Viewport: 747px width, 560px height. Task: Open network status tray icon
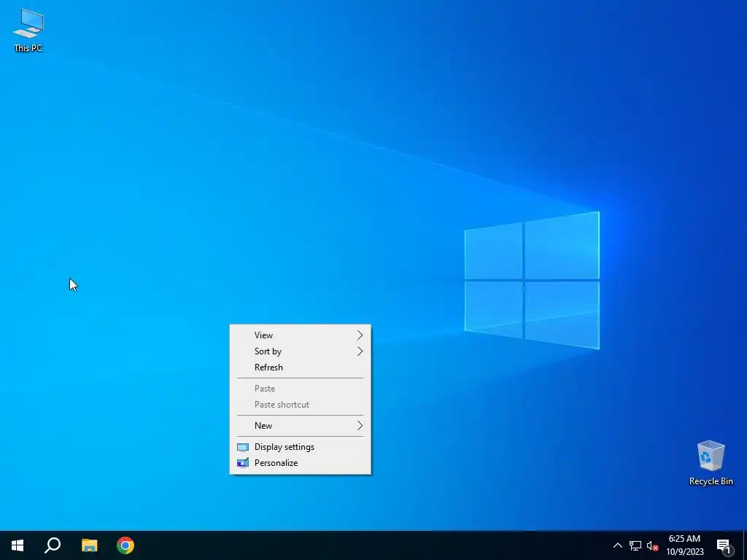pos(635,545)
